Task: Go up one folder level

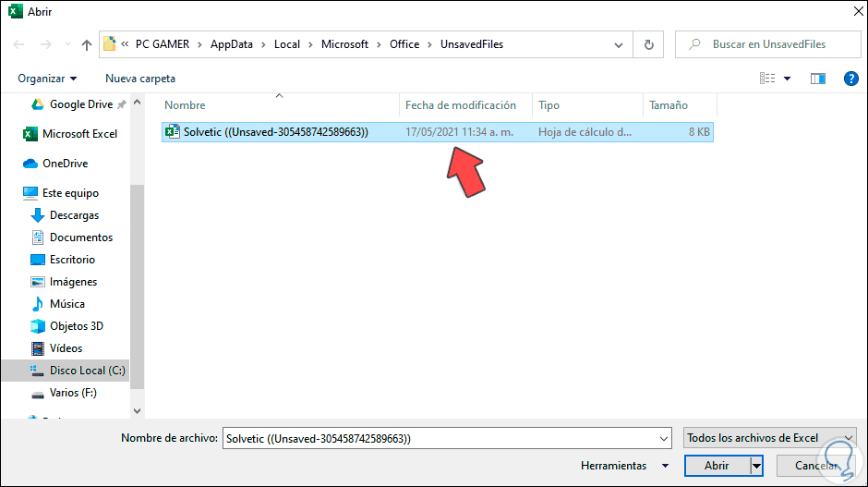Action: pos(87,45)
